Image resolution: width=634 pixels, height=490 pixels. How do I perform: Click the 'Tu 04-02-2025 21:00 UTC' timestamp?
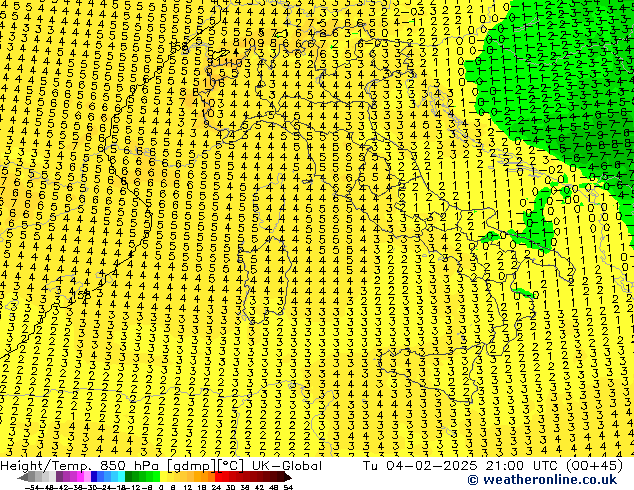[460, 466]
